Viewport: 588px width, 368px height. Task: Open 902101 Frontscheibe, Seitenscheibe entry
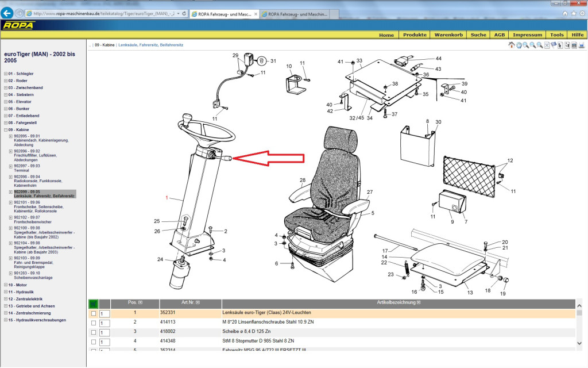[x=38, y=207]
